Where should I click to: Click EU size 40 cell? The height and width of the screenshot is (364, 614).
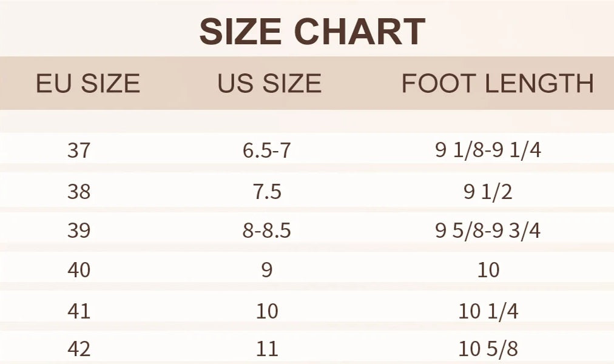79,270
